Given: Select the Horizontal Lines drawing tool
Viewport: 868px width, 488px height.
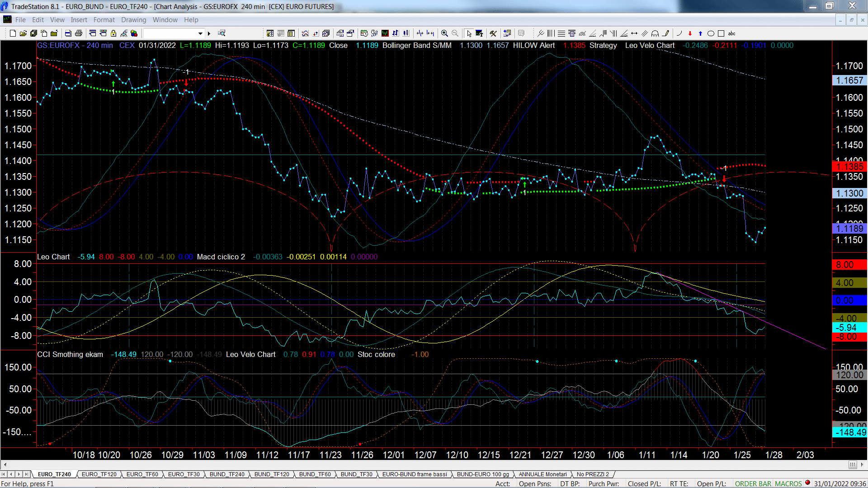Looking at the screenshot, I should coord(561,33).
